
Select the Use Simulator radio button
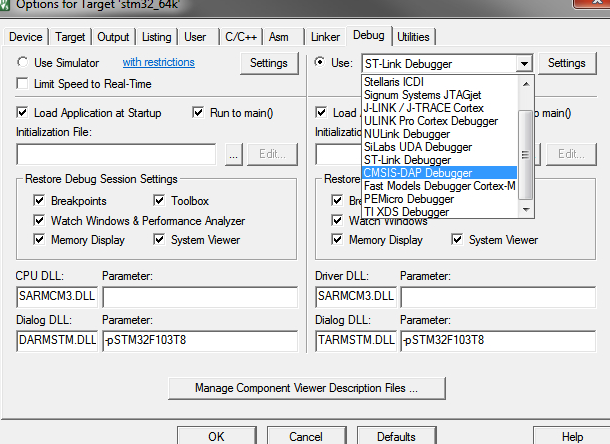23,62
